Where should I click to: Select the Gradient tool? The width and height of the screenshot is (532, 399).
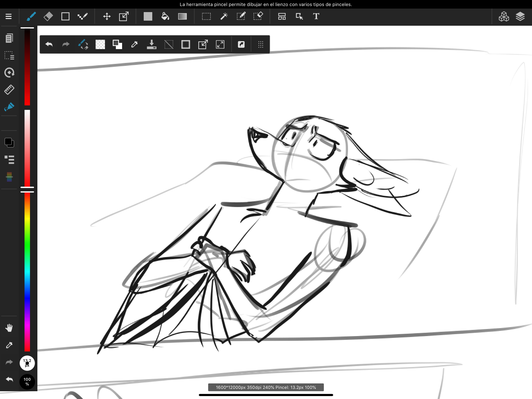click(x=182, y=16)
